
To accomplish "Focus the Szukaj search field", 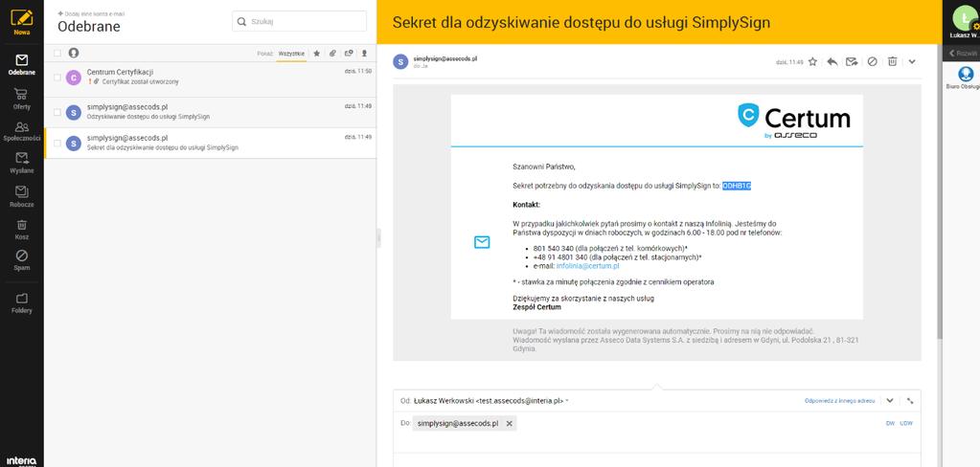I will pyautogui.click(x=299, y=21).
